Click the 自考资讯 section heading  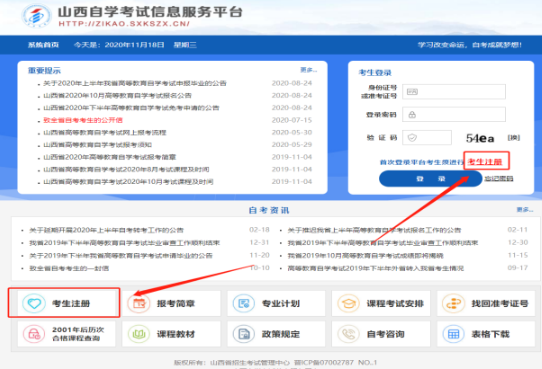(x=269, y=210)
